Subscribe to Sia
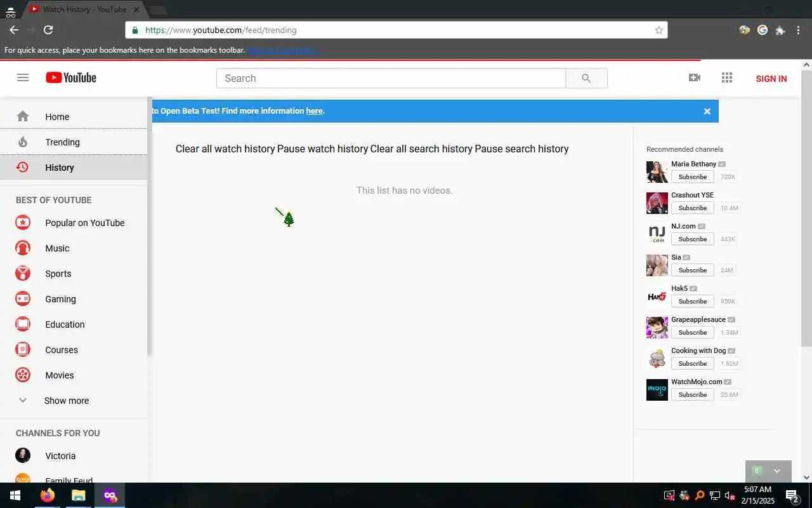This screenshot has width=812, height=508. coord(692,271)
